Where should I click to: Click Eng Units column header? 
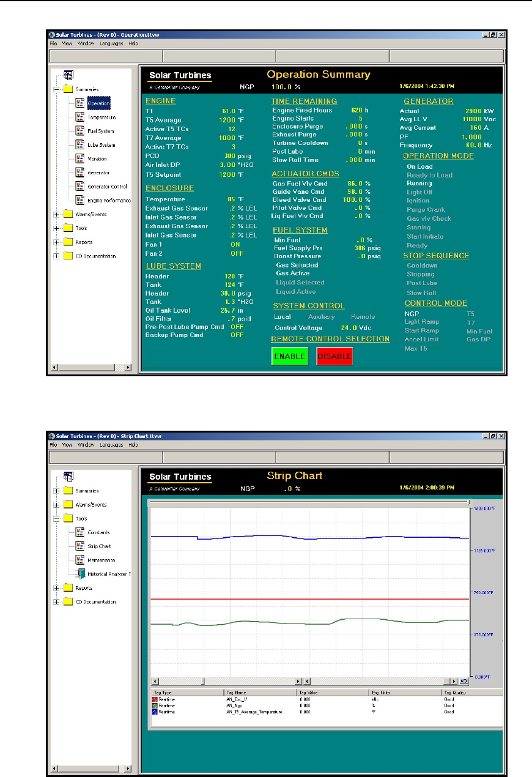(405, 693)
